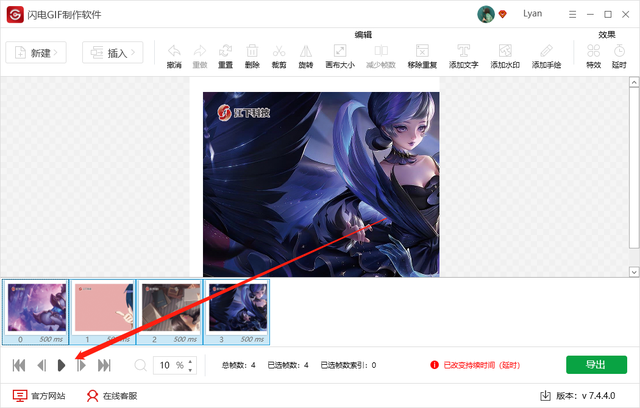Image resolution: width=640 pixels, height=408 pixels.
Task: Open the 官方网站 official website link
Action: tap(39, 396)
